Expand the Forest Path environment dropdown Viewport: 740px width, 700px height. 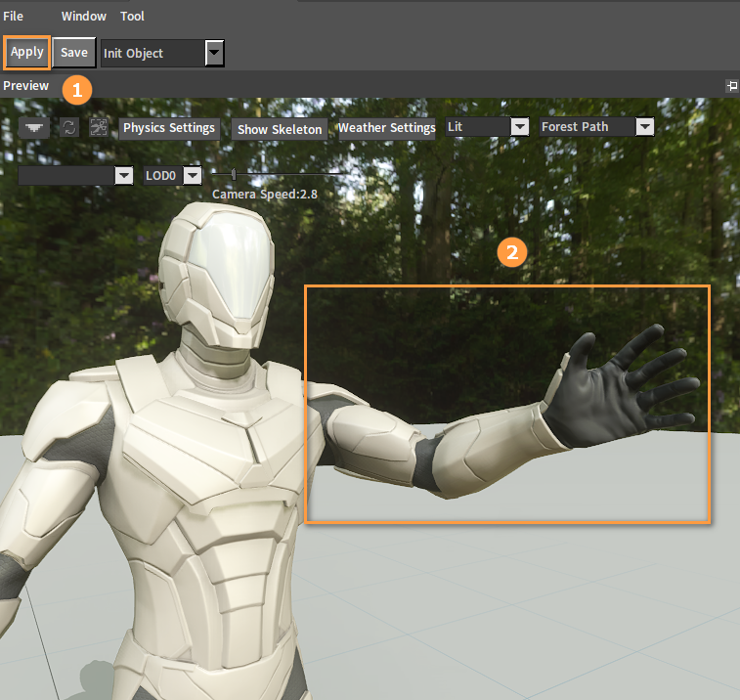[x=645, y=126]
